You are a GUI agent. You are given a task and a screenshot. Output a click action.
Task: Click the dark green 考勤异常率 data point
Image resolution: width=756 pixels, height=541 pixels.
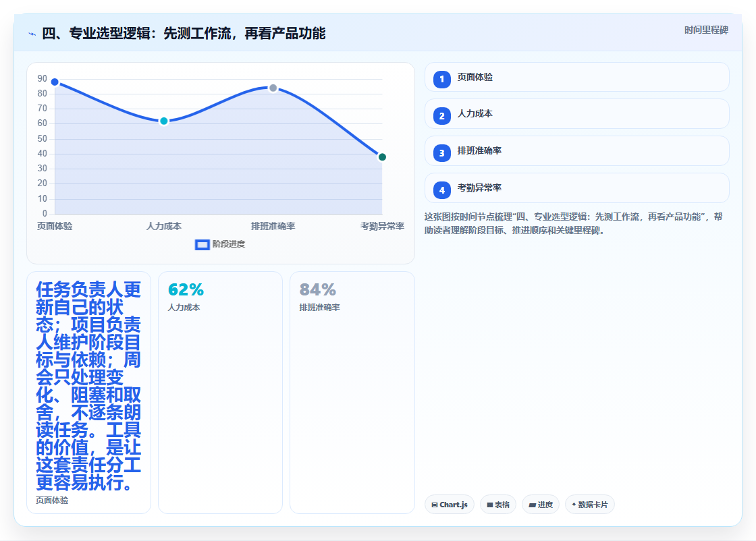pyautogui.click(x=382, y=157)
